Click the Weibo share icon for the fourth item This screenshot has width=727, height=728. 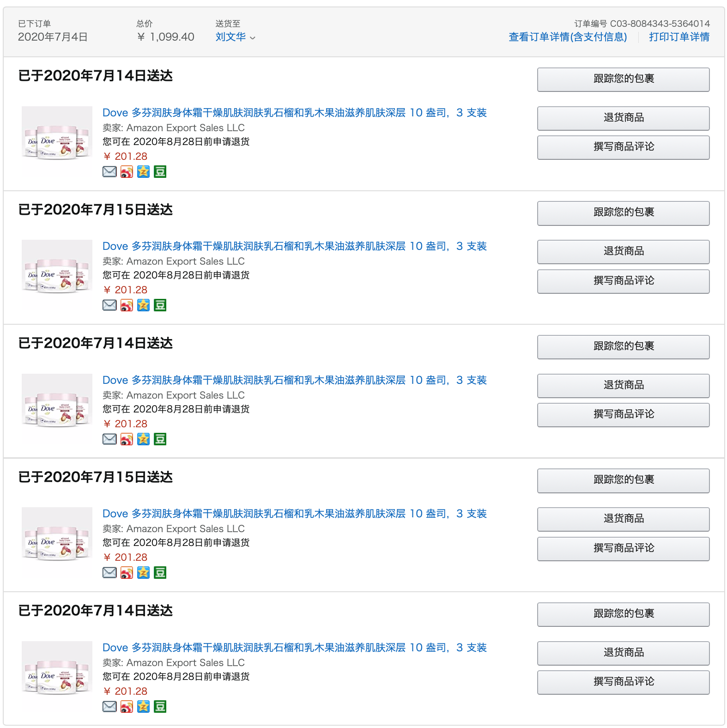(x=127, y=573)
